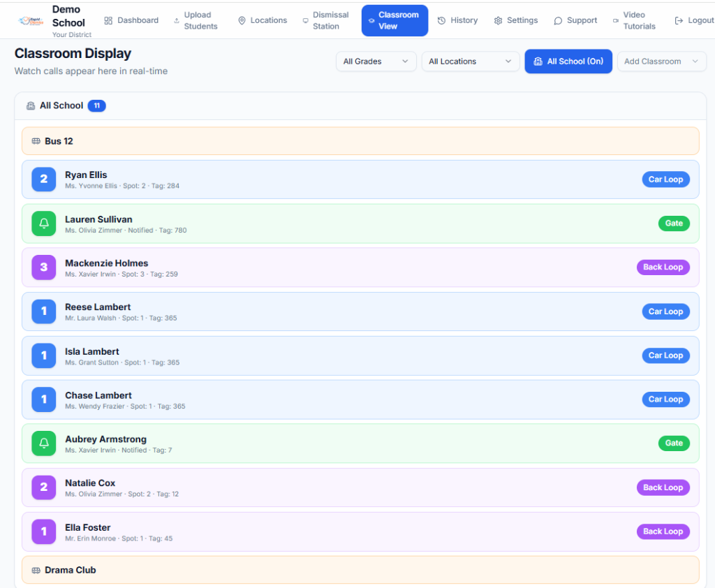The width and height of the screenshot is (715, 588).
Task: Click the Dashboard grid icon
Action: click(x=108, y=20)
